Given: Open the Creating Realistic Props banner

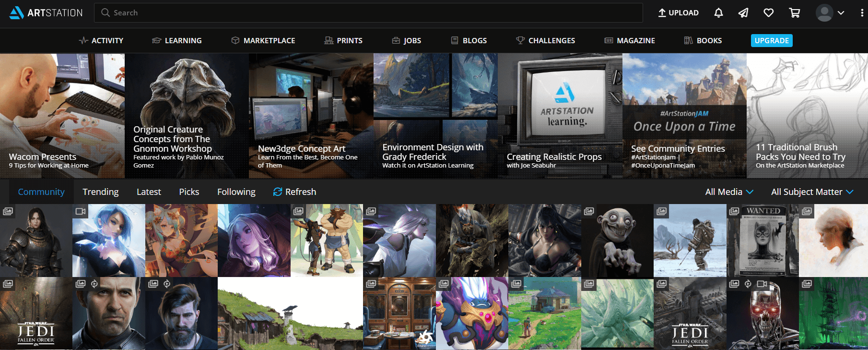Looking at the screenshot, I should (560, 116).
